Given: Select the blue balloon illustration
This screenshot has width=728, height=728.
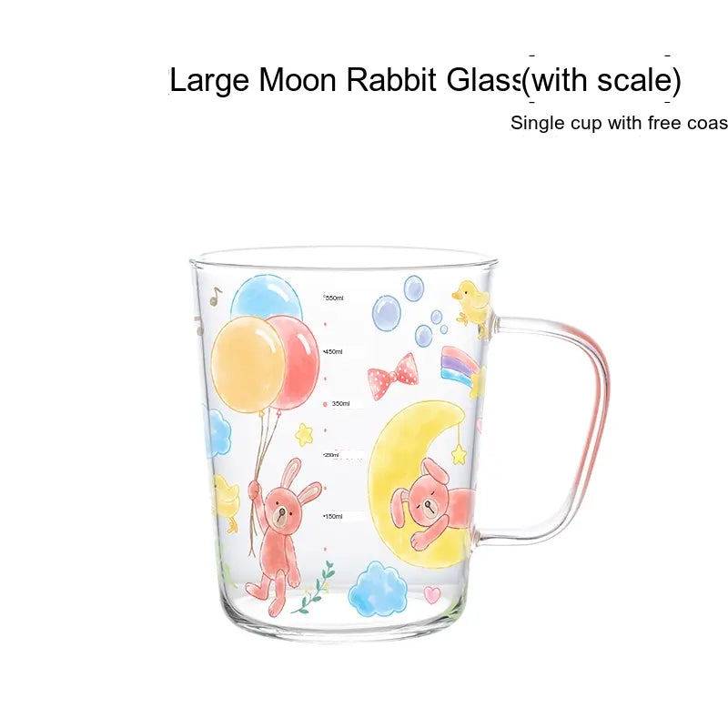Looking at the screenshot, I should point(267,296).
